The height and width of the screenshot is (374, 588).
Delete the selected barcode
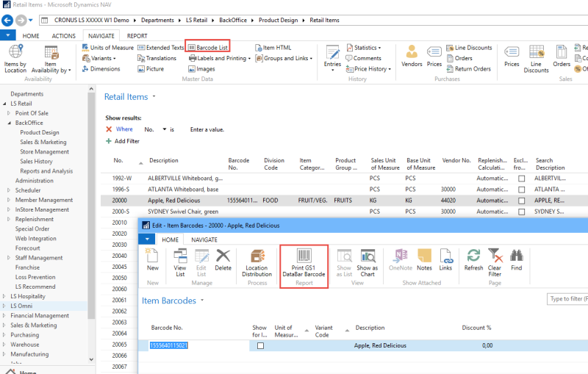[x=223, y=259]
